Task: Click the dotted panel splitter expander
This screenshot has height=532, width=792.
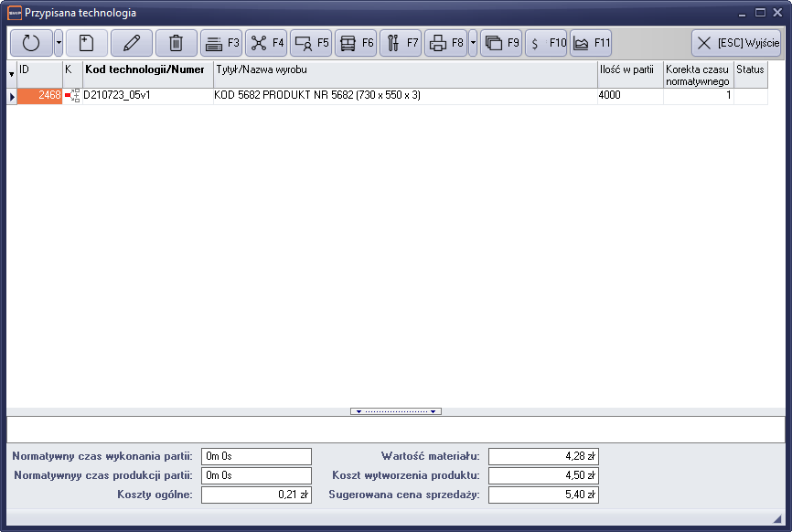Action: pyautogui.click(x=395, y=411)
